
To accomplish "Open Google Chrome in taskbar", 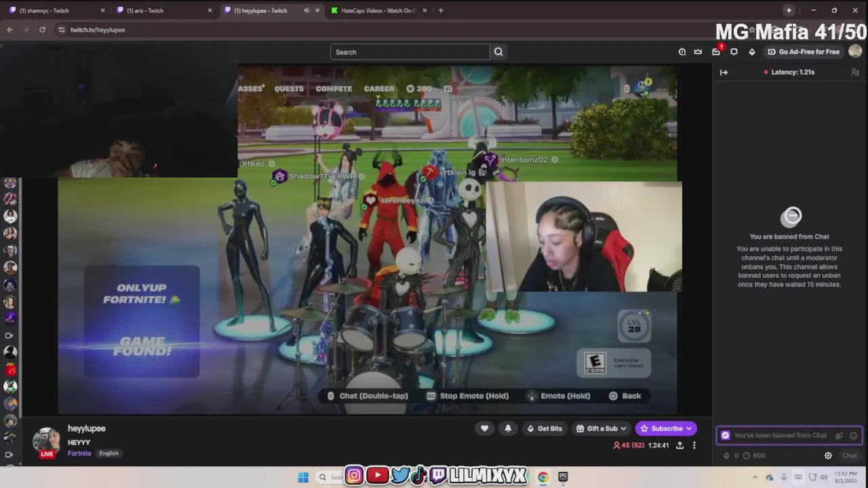I will pos(543,477).
